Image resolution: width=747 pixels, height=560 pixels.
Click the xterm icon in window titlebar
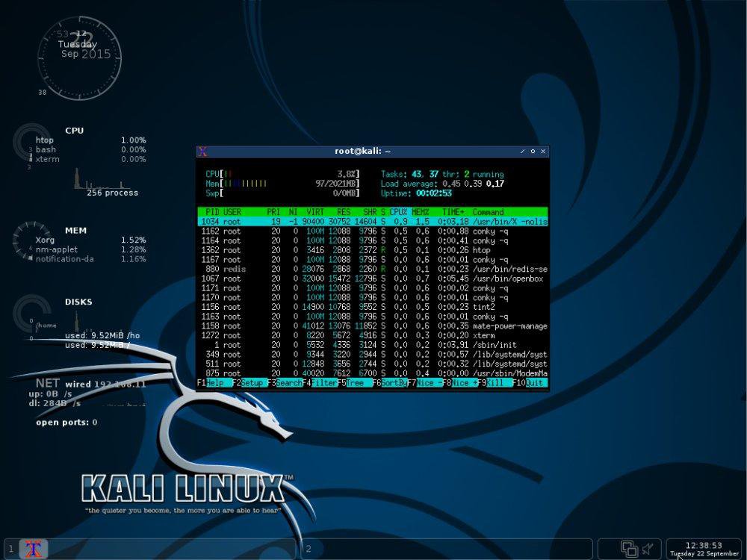[x=203, y=152]
